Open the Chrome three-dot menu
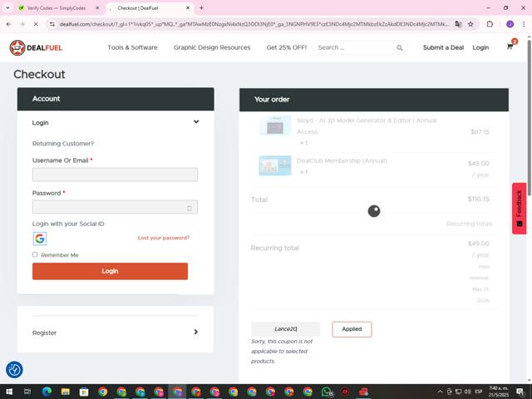The image size is (532, 399). pos(524,24)
